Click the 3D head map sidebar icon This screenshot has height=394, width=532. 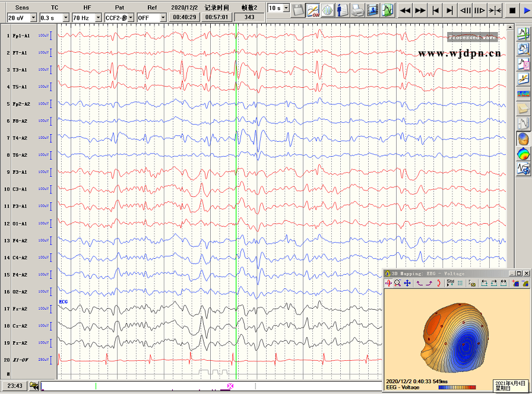523,139
